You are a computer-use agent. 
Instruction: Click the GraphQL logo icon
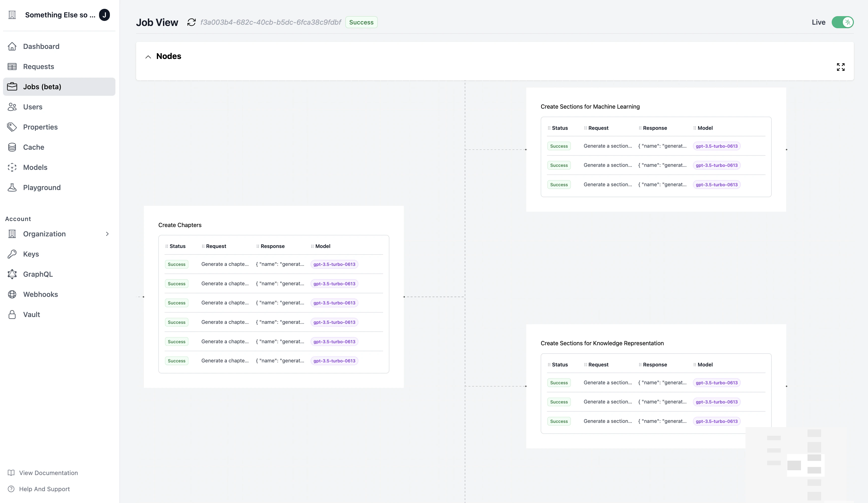(12, 274)
